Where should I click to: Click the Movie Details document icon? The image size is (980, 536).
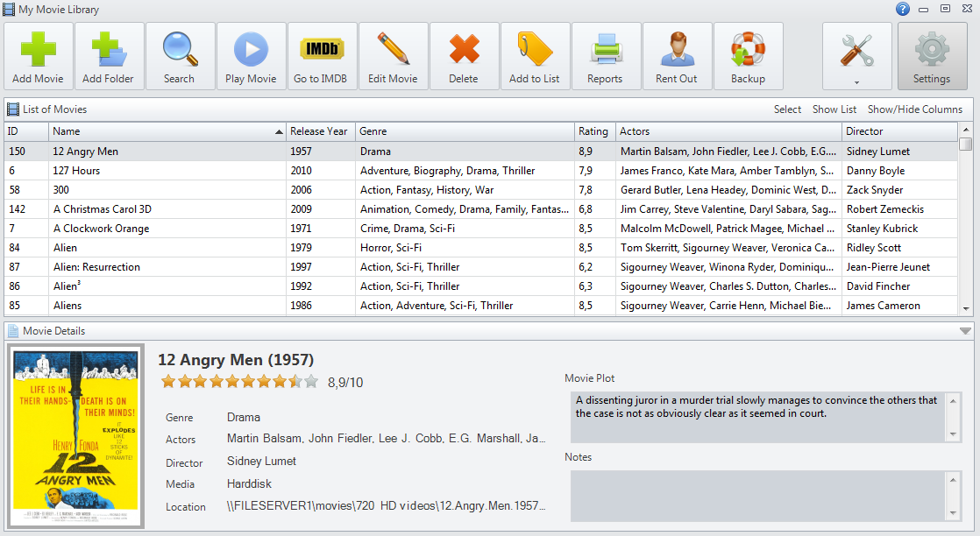(13, 331)
